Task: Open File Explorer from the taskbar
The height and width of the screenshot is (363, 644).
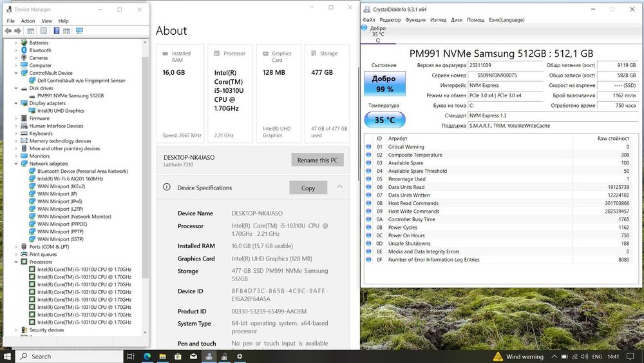Action: tap(162, 357)
